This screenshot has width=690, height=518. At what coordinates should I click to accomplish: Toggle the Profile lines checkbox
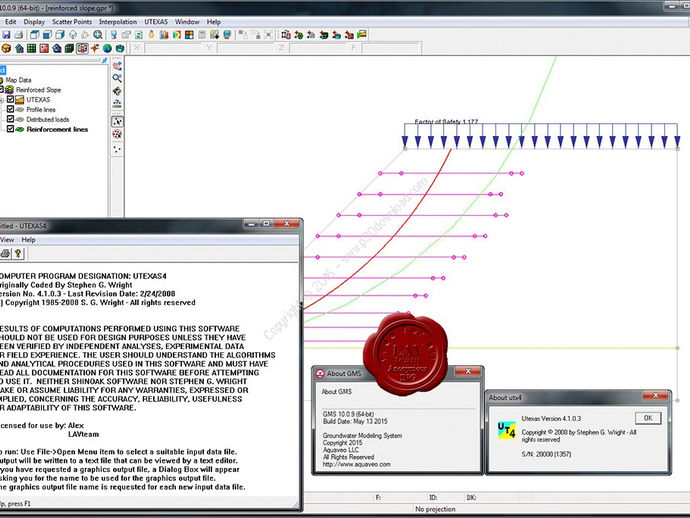pos(11,109)
